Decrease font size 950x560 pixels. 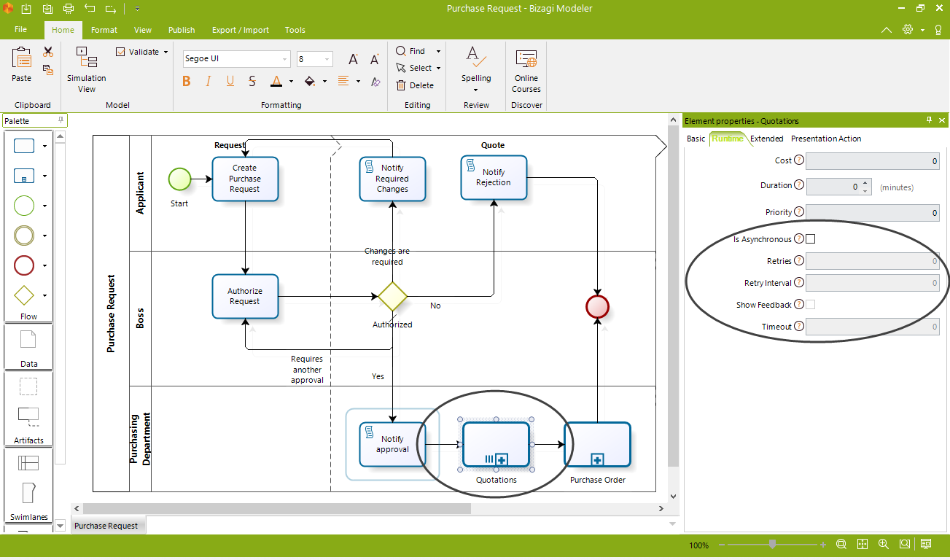(x=375, y=59)
